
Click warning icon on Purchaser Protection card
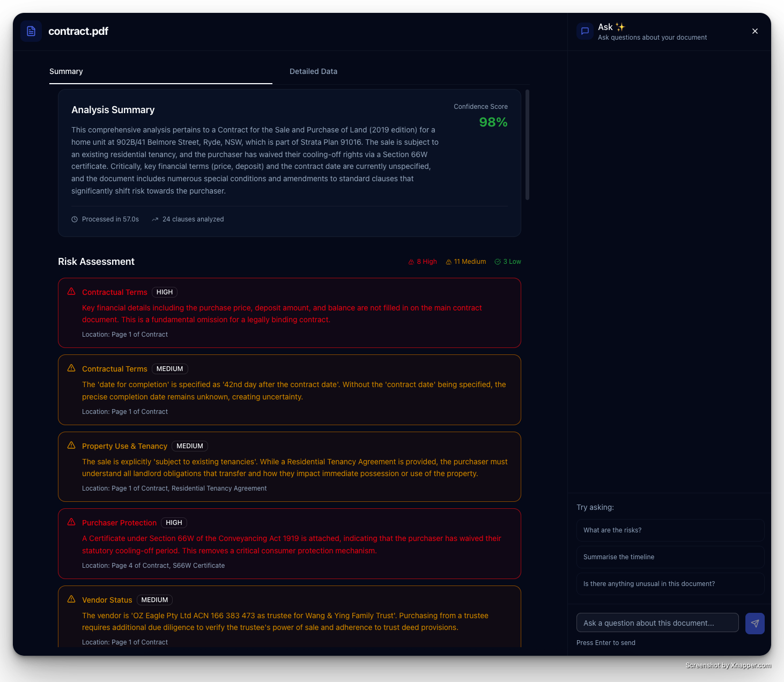point(71,522)
